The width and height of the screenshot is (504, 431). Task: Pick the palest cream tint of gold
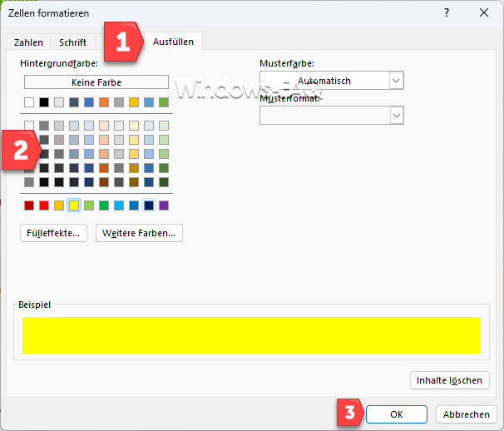coord(134,126)
